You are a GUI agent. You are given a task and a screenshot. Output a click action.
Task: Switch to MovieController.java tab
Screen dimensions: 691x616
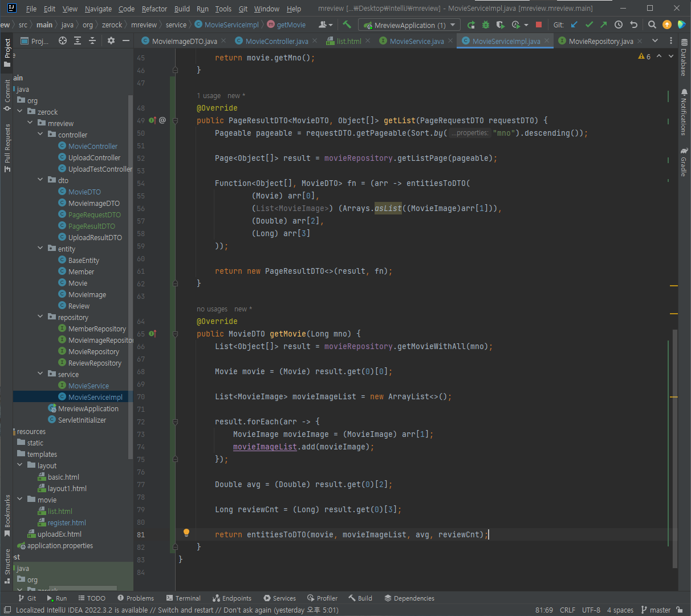coord(277,41)
